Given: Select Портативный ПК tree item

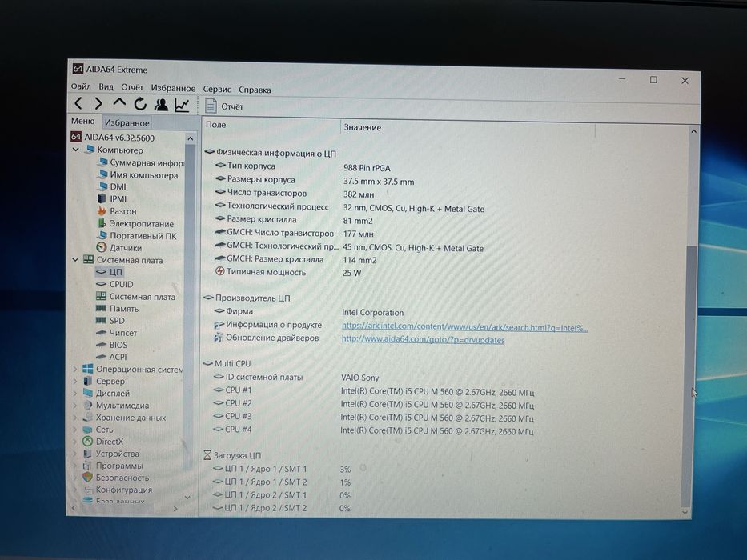Looking at the screenshot, I should pyautogui.click(x=137, y=236).
